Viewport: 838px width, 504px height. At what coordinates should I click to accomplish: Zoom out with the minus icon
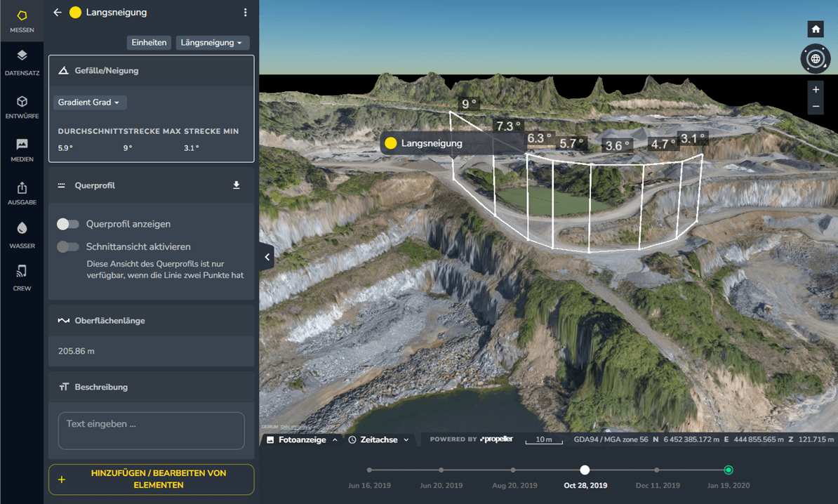[816, 107]
